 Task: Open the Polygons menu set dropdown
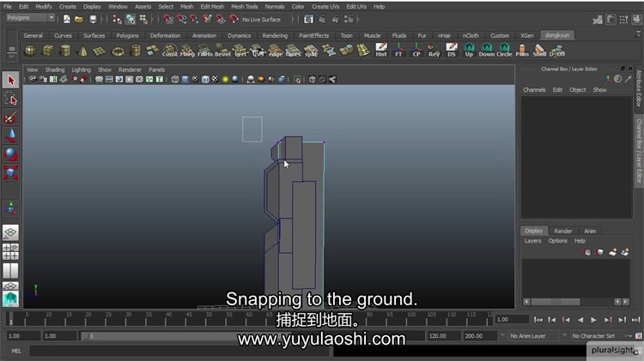(30, 18)
